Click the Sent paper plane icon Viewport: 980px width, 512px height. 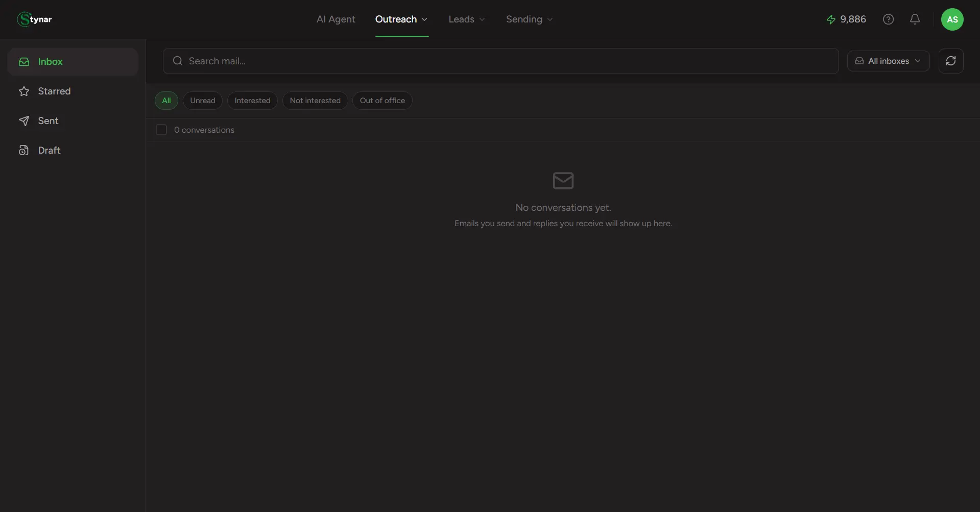(x=24, y=121)
